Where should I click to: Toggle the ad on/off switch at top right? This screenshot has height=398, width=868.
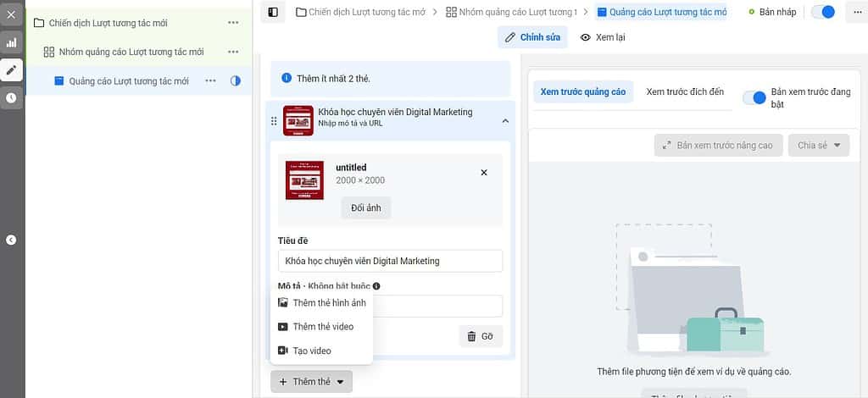click(823, 12)
